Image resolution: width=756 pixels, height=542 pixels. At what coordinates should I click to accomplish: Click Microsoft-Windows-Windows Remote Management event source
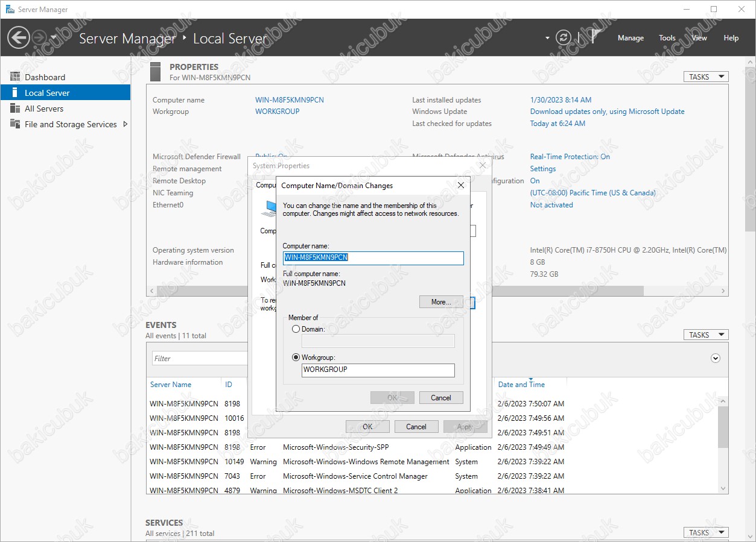(x=366, y=462)
